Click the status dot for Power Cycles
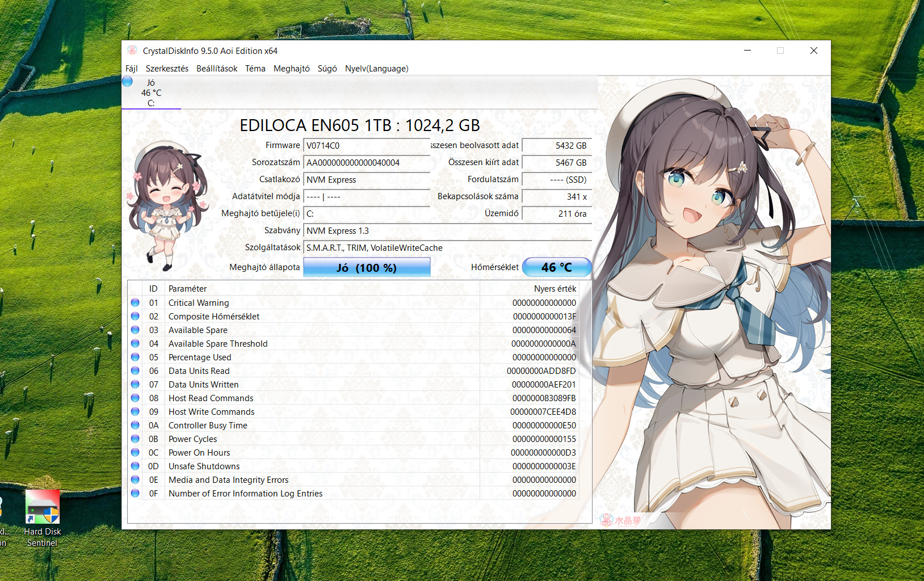The width and height of the screenshot is (924, 581). pos(135,439)
